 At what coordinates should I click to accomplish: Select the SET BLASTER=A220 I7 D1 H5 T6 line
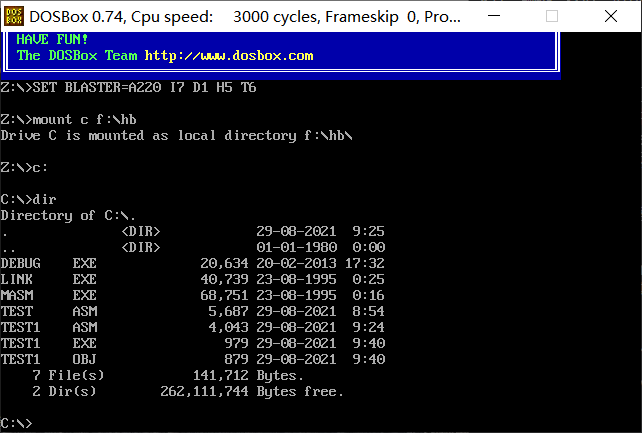[128, 88]
